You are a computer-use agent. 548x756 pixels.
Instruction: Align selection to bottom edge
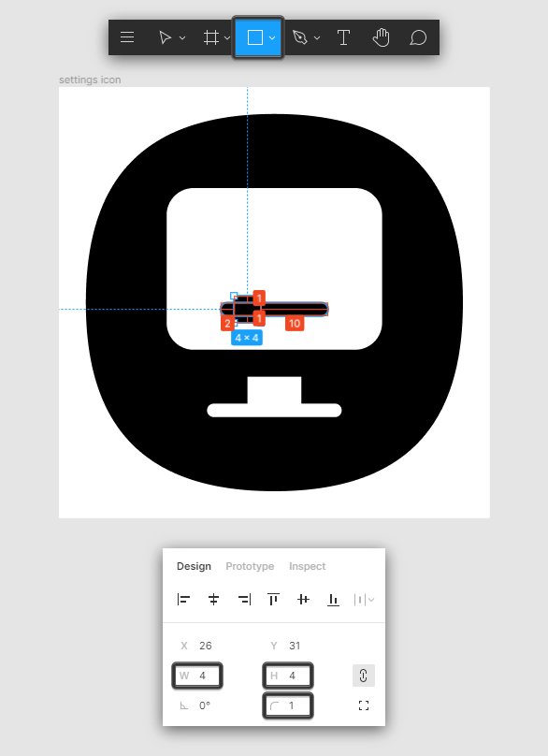coord(333,600)
